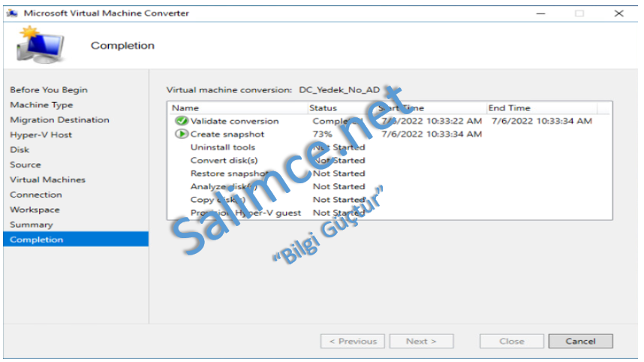
Task: Sort by the Status column header
Action: pyautogui.click(x=324, y=108)
